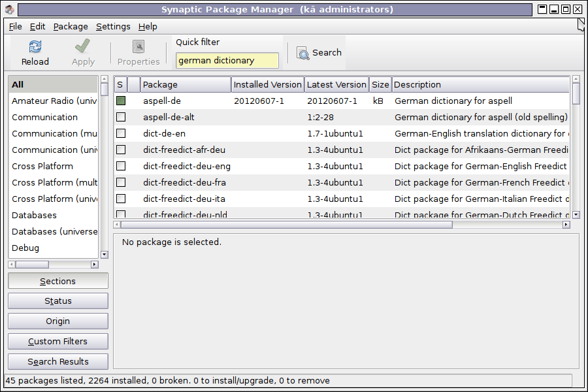588x392 pixels.
Task: Select Cross Platform (multiverse) section
Action: point(54,182)
